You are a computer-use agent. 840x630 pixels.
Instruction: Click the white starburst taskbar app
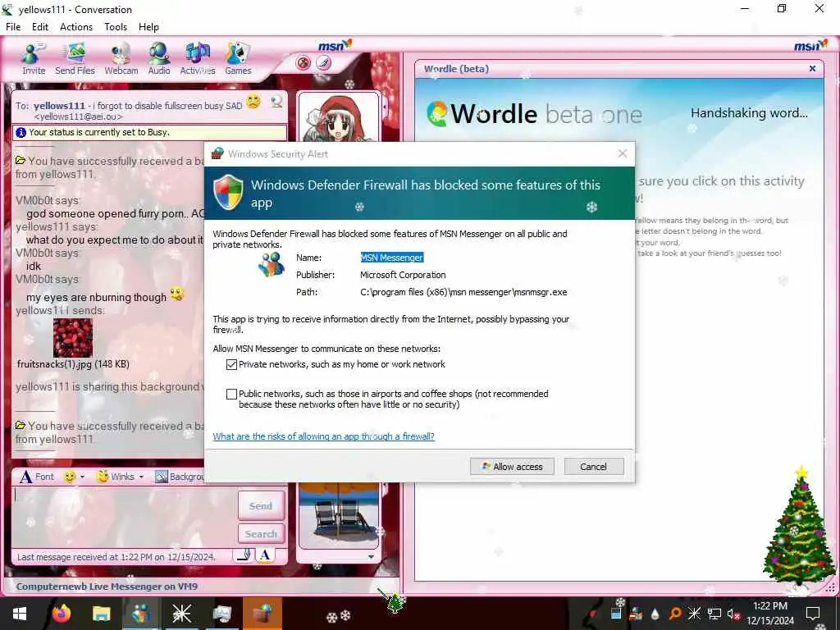[x=181, y=614]
